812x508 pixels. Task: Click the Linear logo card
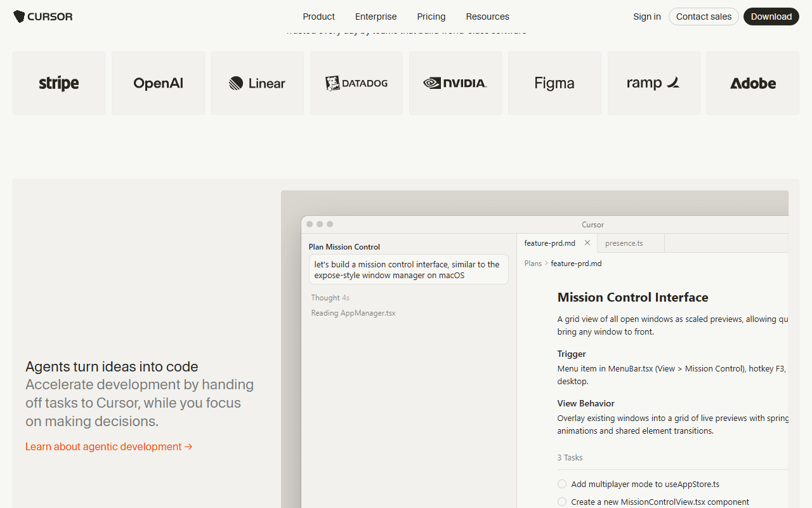[x=258, y=83]
